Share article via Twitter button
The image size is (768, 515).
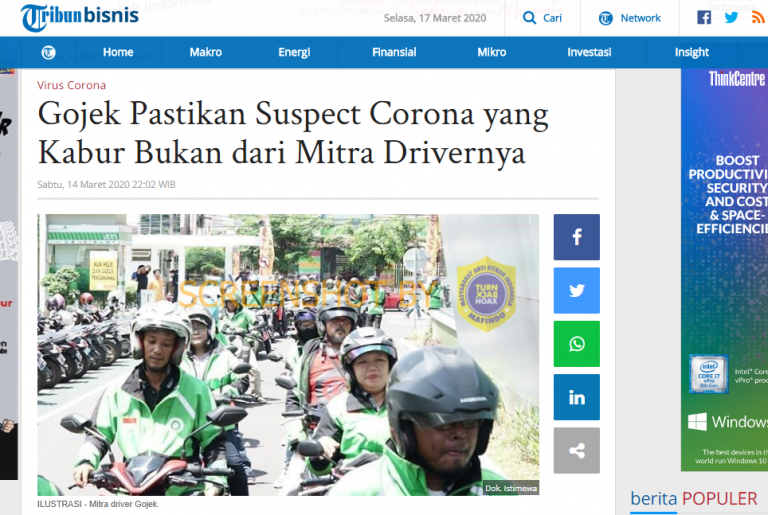pyautogui.click(x=576, y=291)
